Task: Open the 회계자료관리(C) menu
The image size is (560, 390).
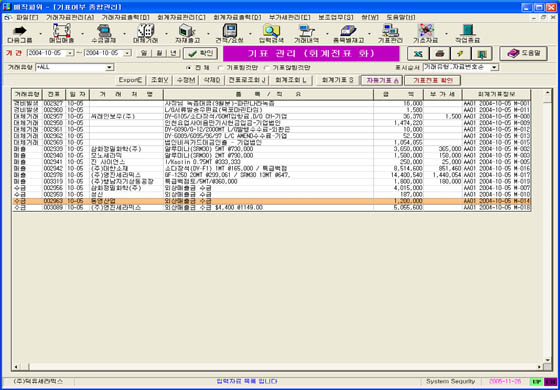Action: pos(181,17)
